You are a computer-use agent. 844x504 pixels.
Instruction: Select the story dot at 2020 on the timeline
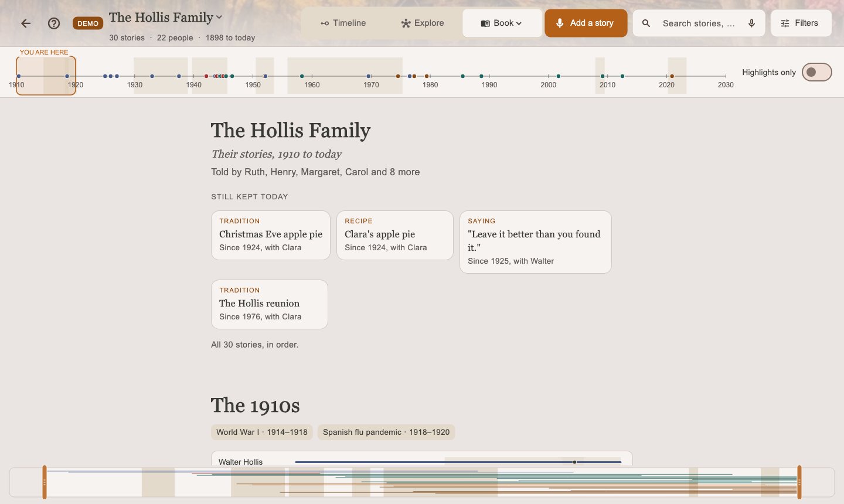click(672, 76)
